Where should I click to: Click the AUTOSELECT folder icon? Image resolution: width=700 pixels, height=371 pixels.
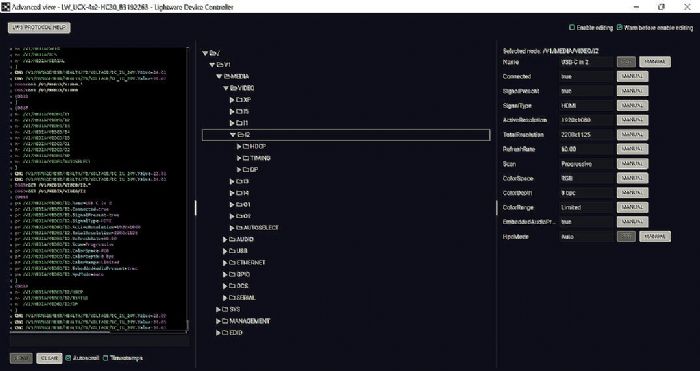[x=239, y=228]
